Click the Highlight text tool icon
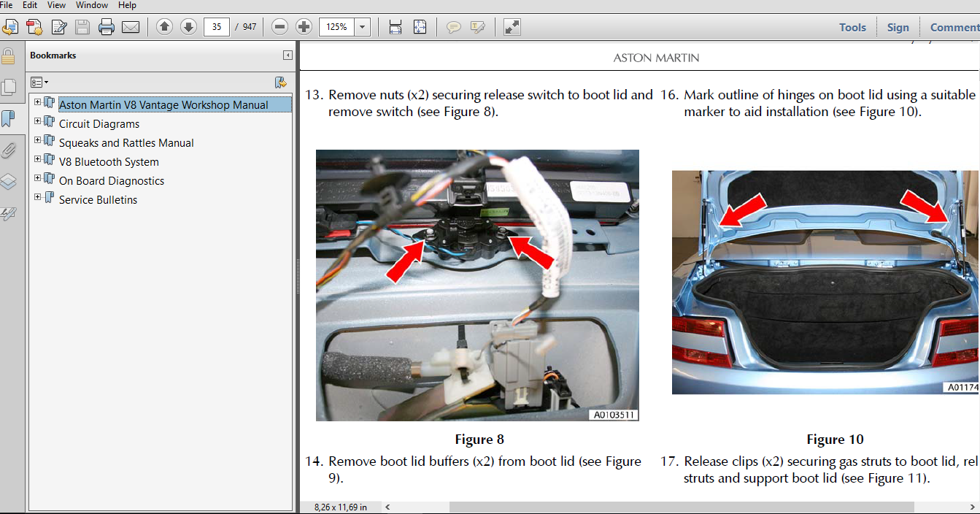 click(x=477, y=27)
